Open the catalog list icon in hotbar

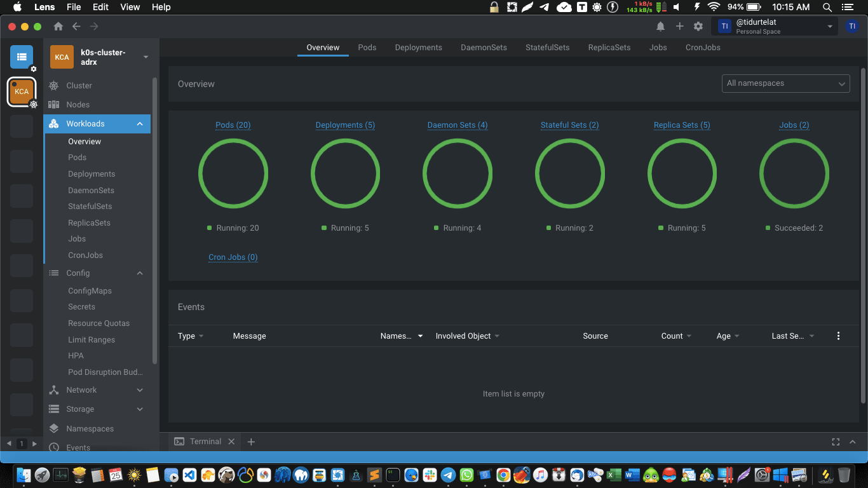pyautogui.click(x=22, y=57)
